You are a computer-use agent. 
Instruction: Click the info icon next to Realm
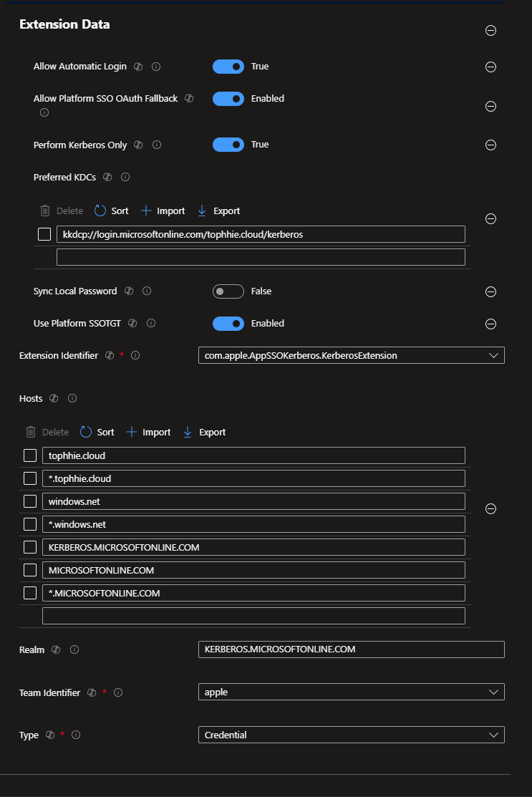[74, 650]
